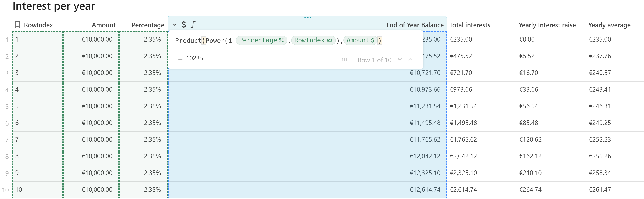Click the Amount chip in formula
The height and width of the screenshot is (199, 644).
pos(360,40)
